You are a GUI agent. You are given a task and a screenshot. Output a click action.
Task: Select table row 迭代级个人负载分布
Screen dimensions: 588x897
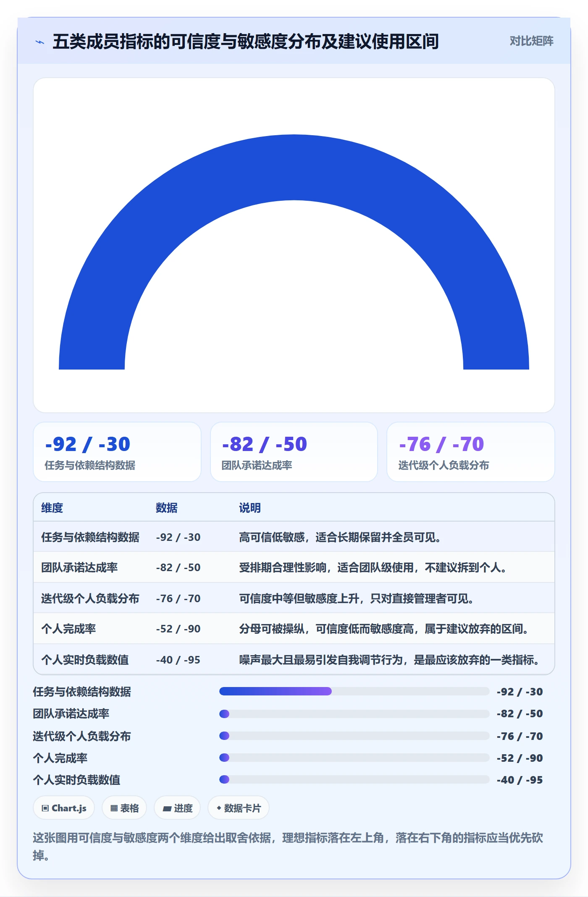click(x=294, y=598)
